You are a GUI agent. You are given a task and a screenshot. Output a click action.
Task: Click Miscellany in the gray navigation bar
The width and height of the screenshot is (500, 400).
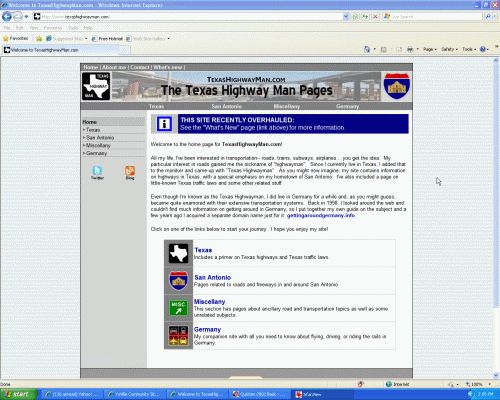[x=287, y=106]
